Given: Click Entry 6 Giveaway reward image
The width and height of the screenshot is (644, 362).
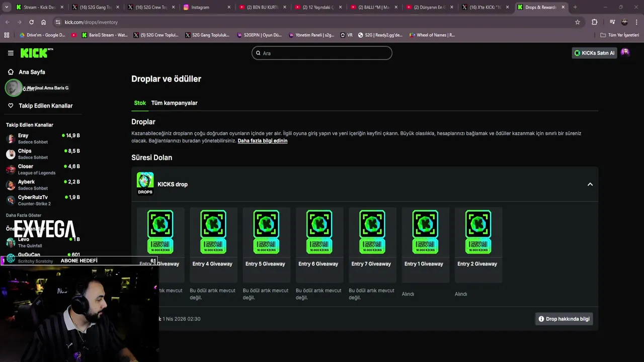Looking at the screenshot, I should pyautogui.click(x=319, y=232).
